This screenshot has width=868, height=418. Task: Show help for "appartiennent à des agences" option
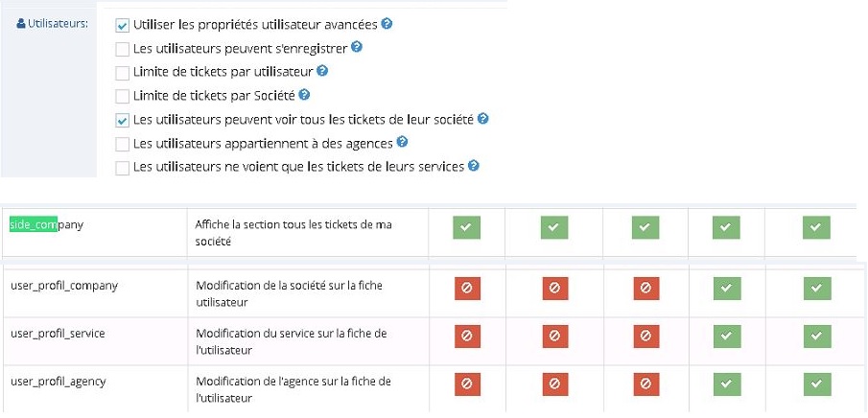point(402,142)
